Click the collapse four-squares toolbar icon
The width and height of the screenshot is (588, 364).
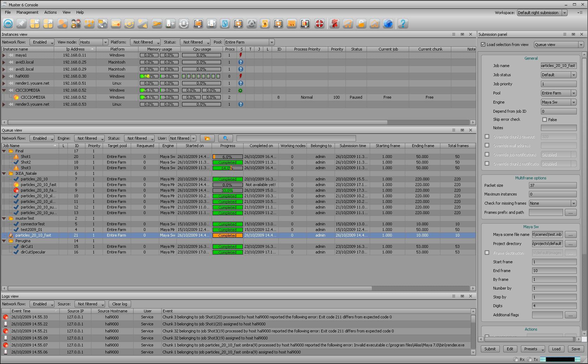tap(35, 24)
